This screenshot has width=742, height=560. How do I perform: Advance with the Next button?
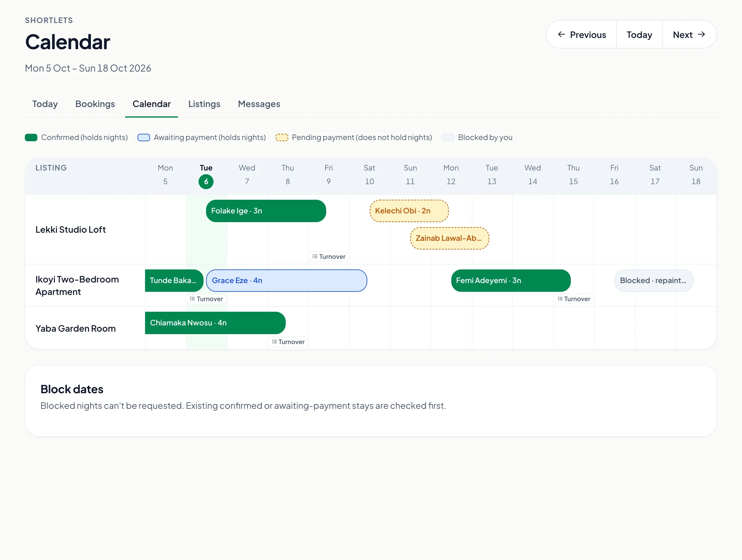coord(689,35)
